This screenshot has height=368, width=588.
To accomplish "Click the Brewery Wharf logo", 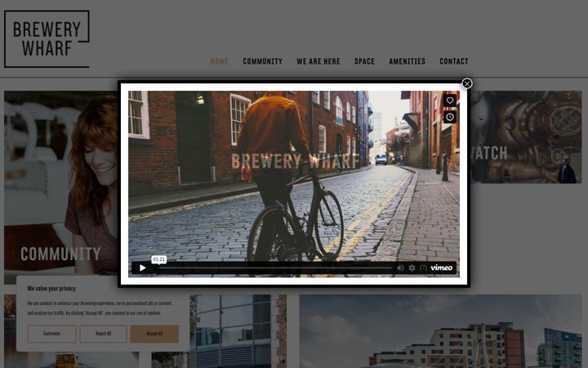I will 47,39.
